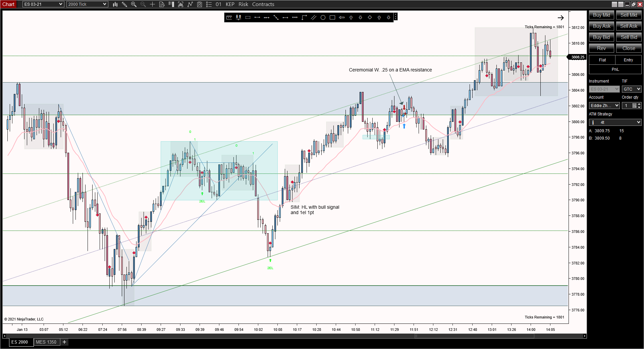
Task: Click the Buy Bid button
Action: coord(601,37)
